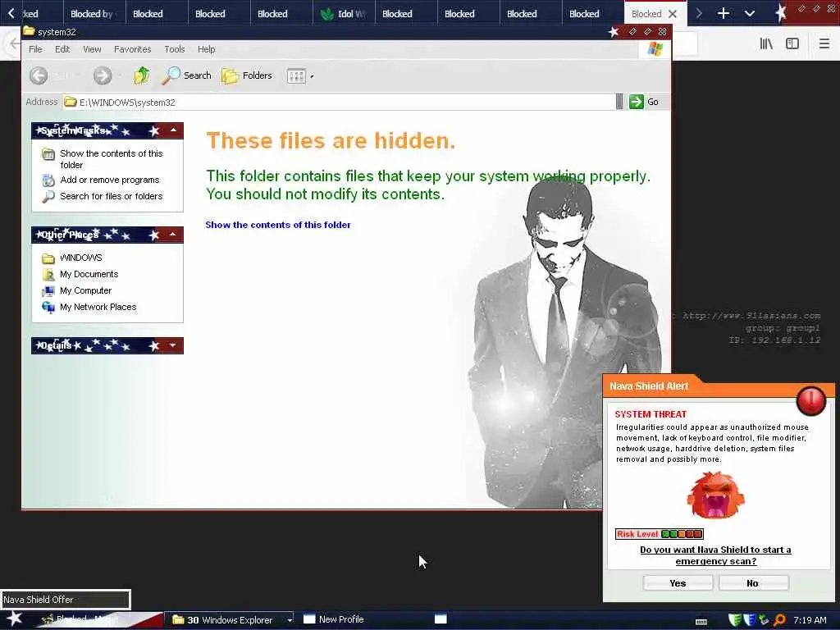Open My Documents in Other Places

89,274
